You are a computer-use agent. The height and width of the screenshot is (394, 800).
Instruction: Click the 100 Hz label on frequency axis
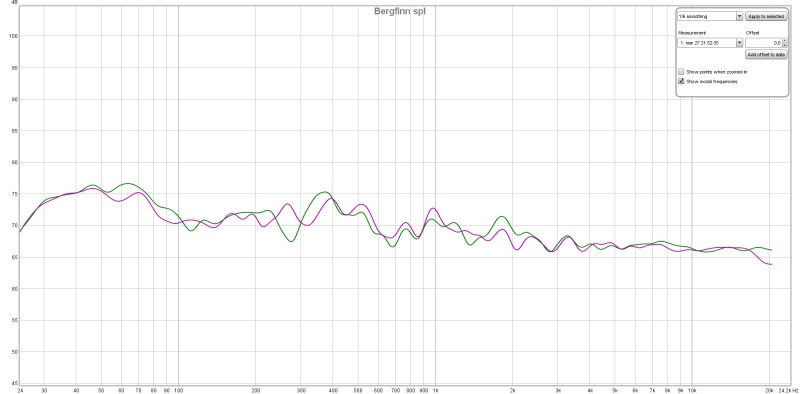(x=178, y=390)
